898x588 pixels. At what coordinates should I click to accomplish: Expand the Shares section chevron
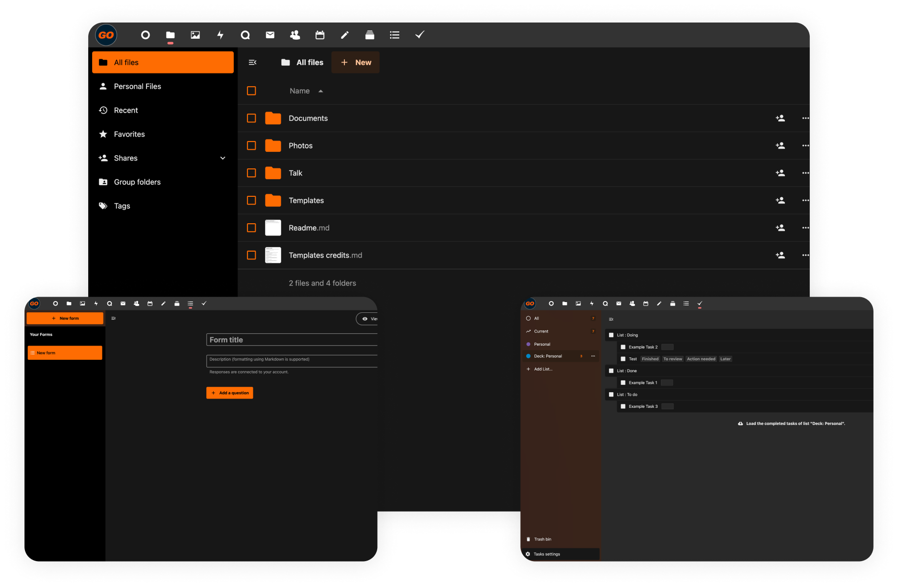tap(223, 158)
